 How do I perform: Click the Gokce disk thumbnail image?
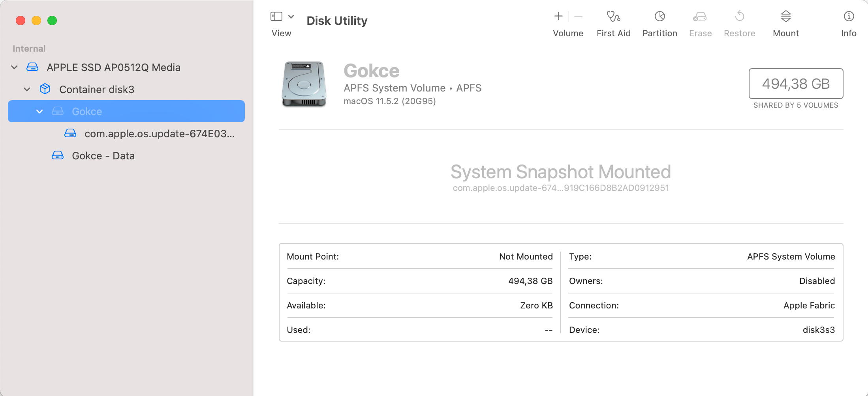pyautogui.click(x=304, y=84)
